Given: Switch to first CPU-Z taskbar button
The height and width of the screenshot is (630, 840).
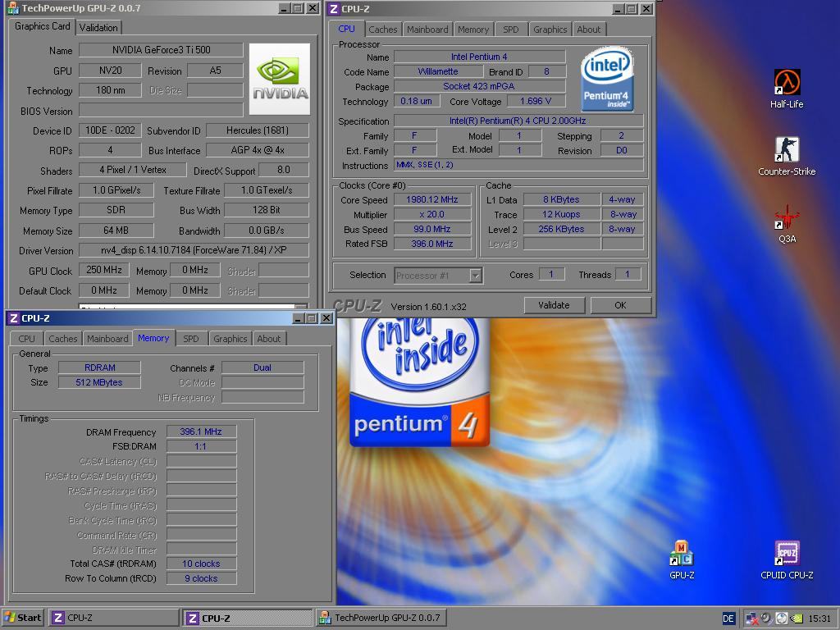Looking at the screenshot, I should click(x=113, y=618).
